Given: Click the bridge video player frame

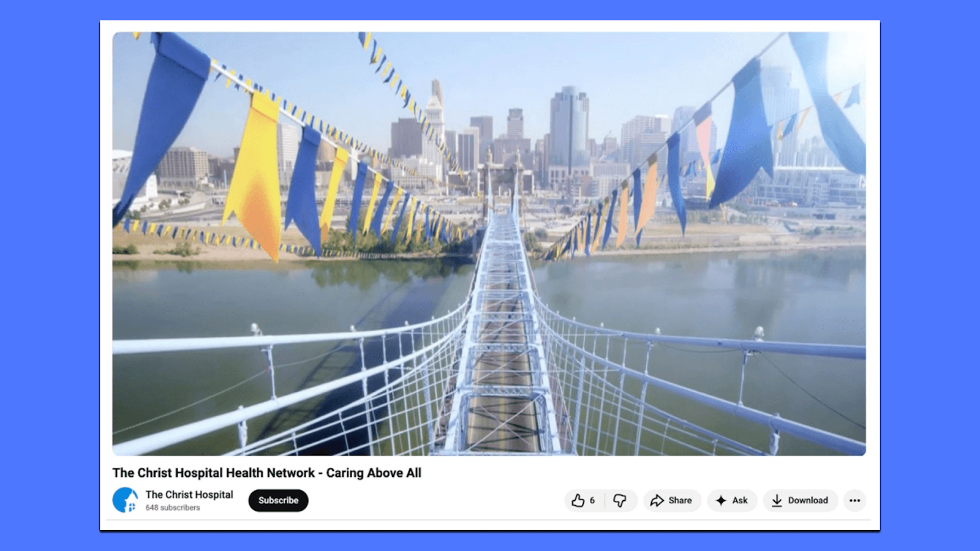Looking at the screenshot, I should click(489, 244).
